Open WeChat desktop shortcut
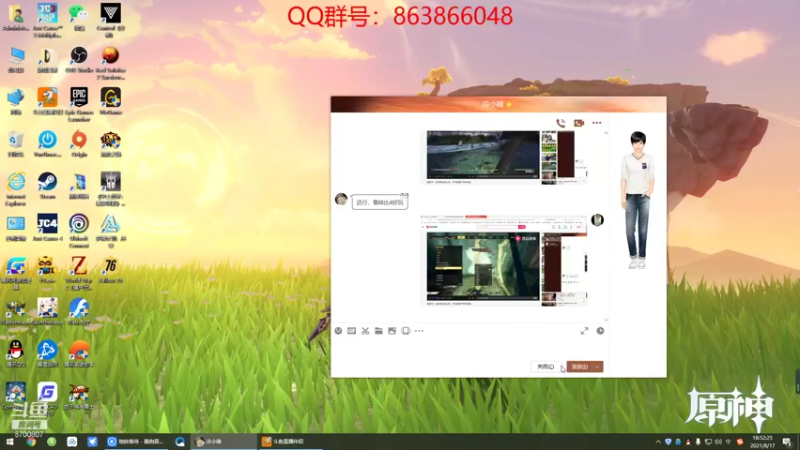This screenshot has width=800, height=450. coord(79,18)
